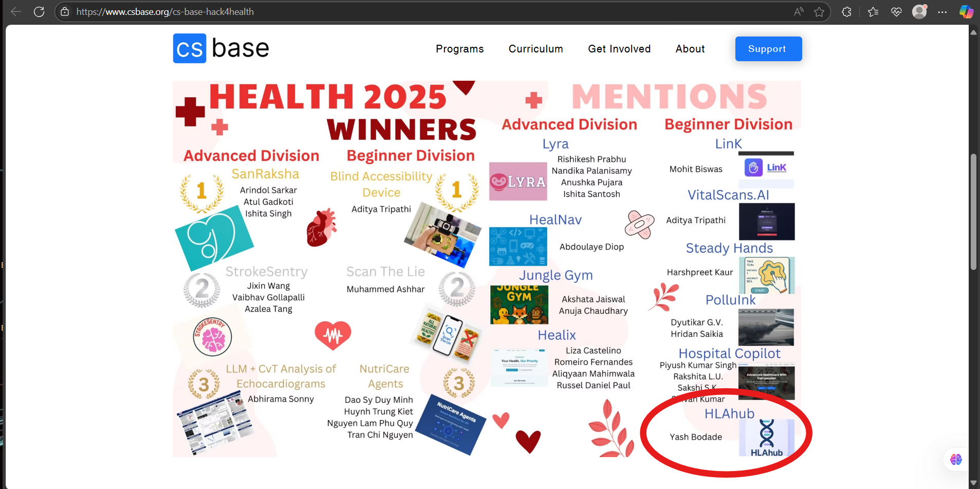
Task: Click the pink LYRA logo thumbnail
Action: [x=518, y=182]
